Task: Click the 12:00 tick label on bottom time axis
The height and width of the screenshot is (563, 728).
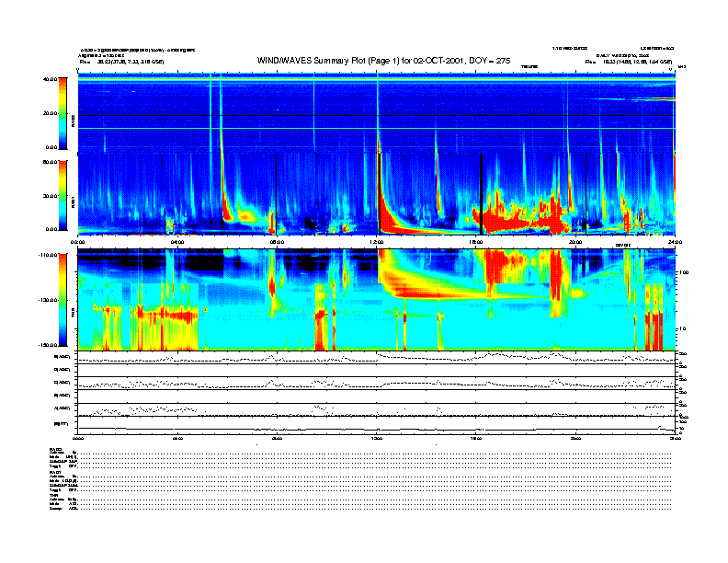Action: (377, 438)
